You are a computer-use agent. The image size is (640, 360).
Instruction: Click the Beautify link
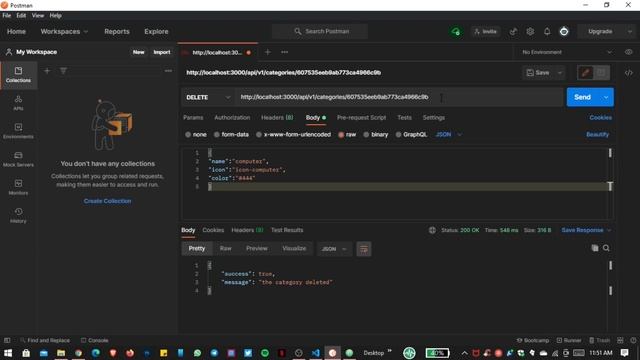[598, 135]
